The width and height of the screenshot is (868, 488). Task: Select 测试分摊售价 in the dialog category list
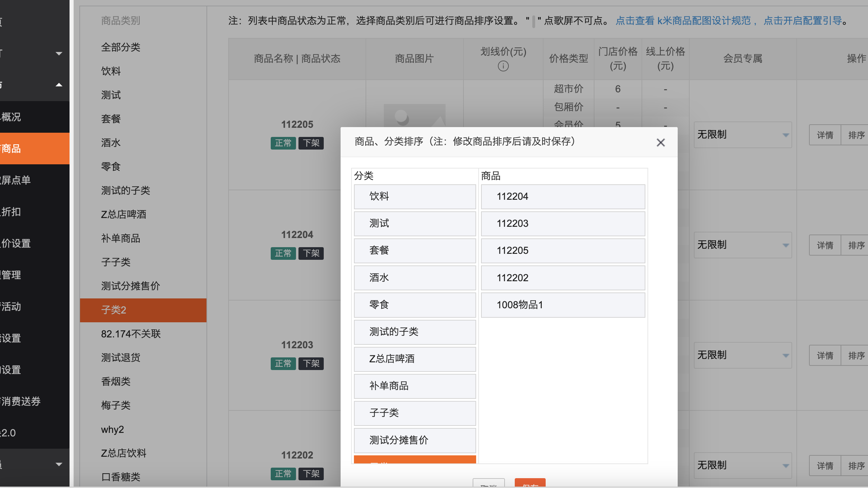click(x=415, y=440)
